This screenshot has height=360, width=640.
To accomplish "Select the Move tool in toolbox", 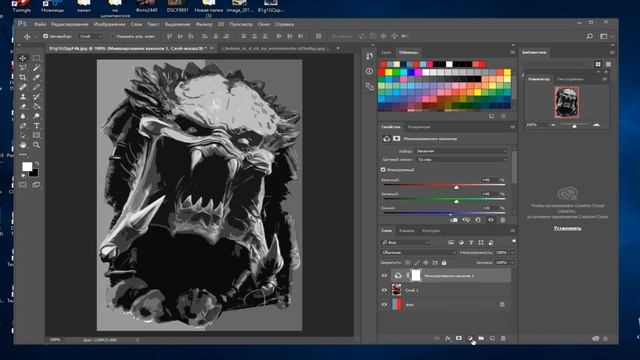I will 23,58.
